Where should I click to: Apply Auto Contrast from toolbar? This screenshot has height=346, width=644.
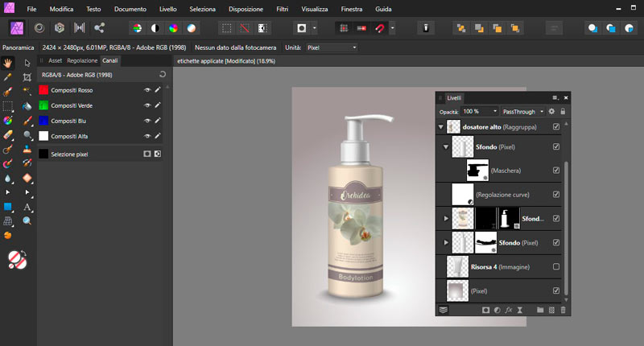(x=155, y=28)
